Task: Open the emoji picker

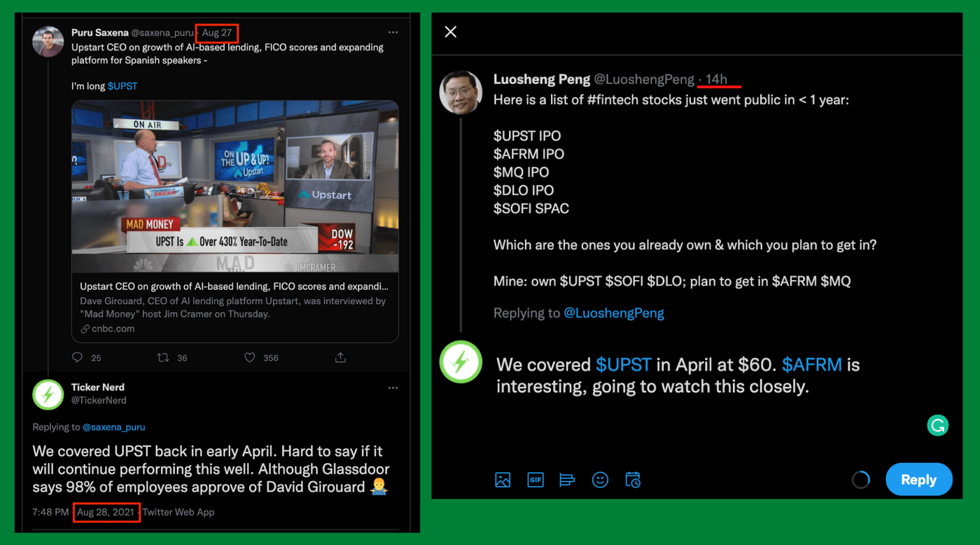Action: [600, 480]
